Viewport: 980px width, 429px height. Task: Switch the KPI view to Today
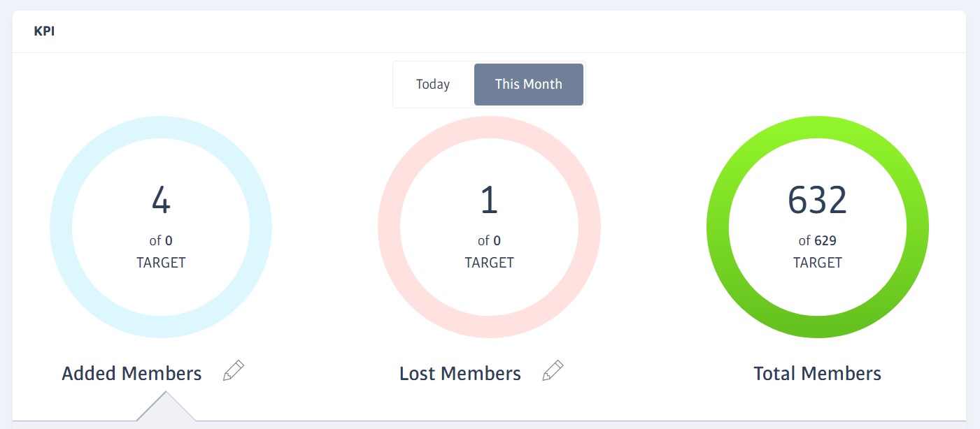pos(433,85)
